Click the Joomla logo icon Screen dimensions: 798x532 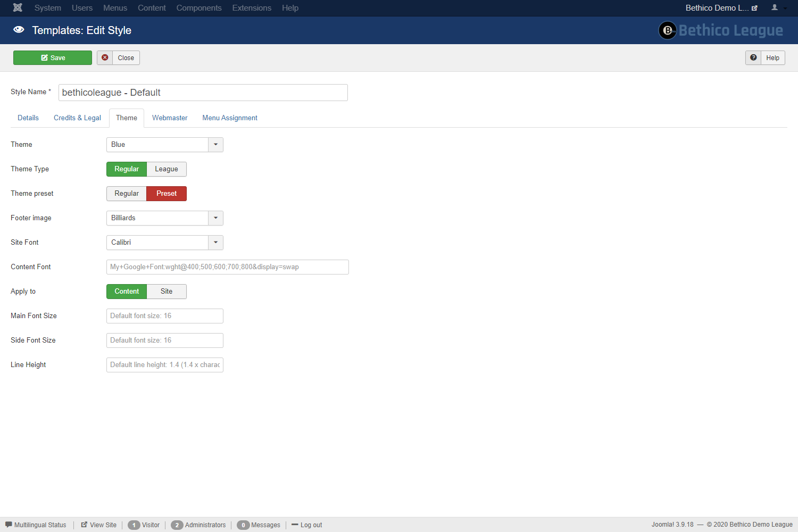[x=18, y=7]
